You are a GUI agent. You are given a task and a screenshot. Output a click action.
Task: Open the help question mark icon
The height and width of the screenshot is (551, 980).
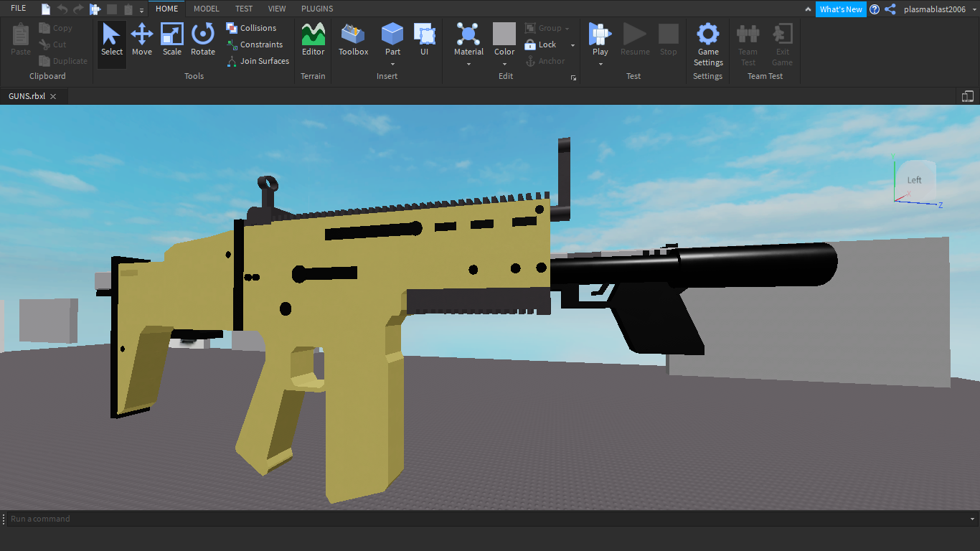(x=875, y=9)
